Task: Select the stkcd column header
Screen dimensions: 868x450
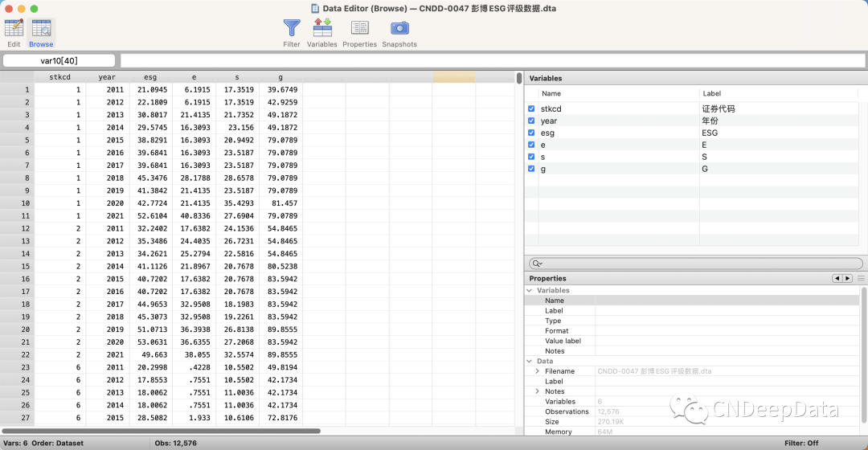Action: point(59,77)
